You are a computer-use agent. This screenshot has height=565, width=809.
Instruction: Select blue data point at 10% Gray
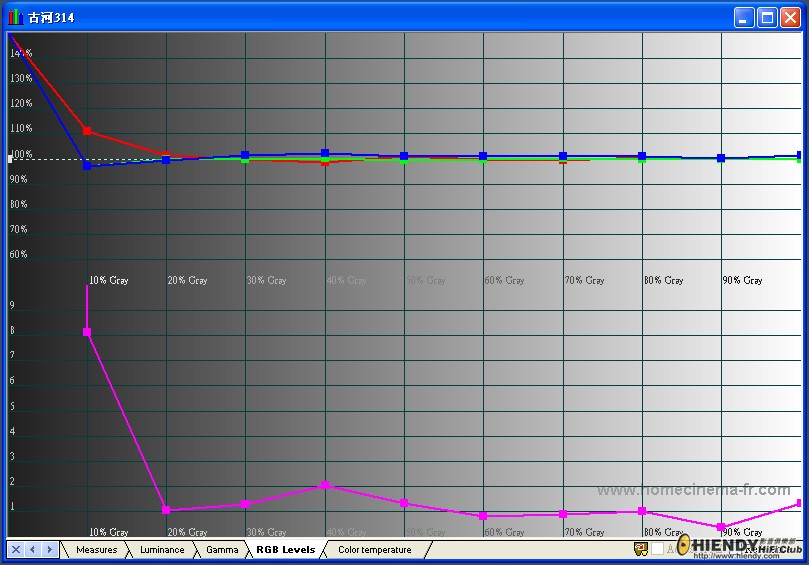[x=87, y=166]
